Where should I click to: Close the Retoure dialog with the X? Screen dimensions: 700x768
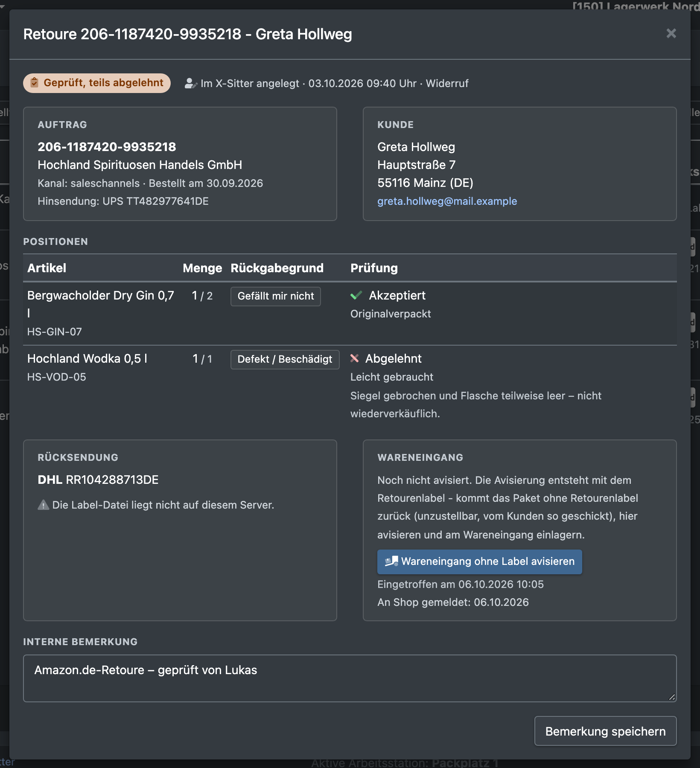[671, 33]
